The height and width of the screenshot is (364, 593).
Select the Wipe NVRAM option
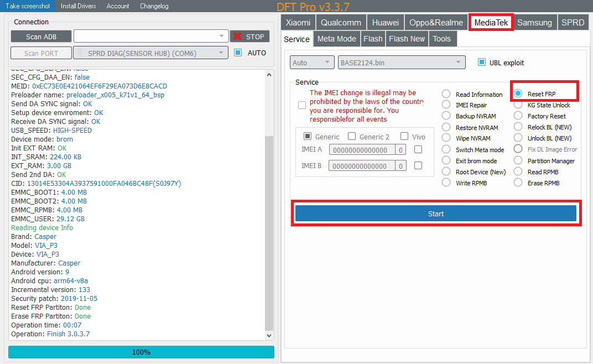[x=446, y=138]
